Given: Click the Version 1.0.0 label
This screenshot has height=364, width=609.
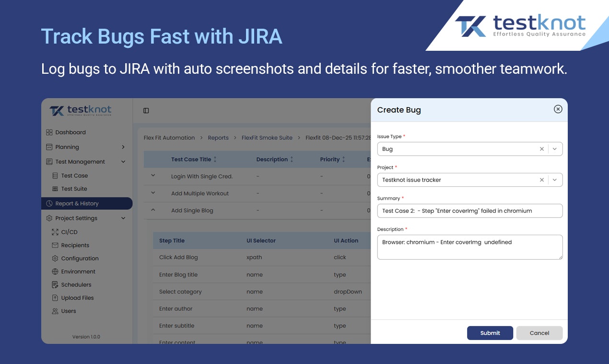Looking at the screenshot, I should point(86,337).
